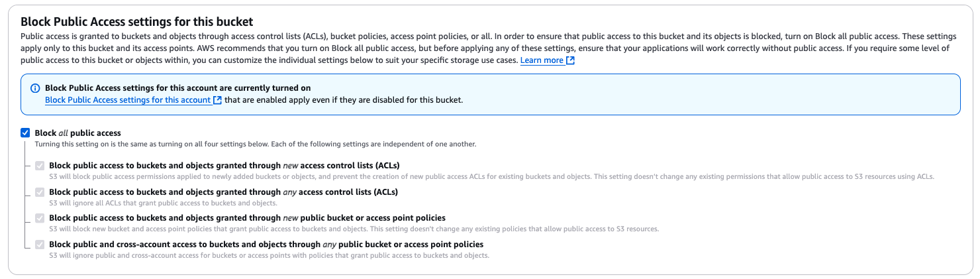Viewport: 980px width, 279px height.
Task: Toggle checkbox for new access control lists
Action: pyautogui.click(x=40, y=166)
